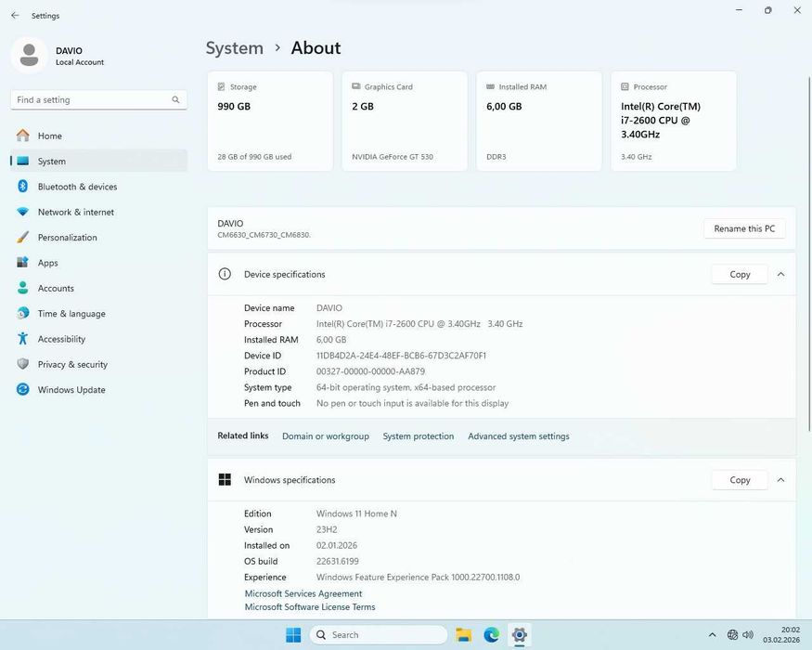
Task: Click the Time & language globe clock icon
Action: [x=23, y=313]
